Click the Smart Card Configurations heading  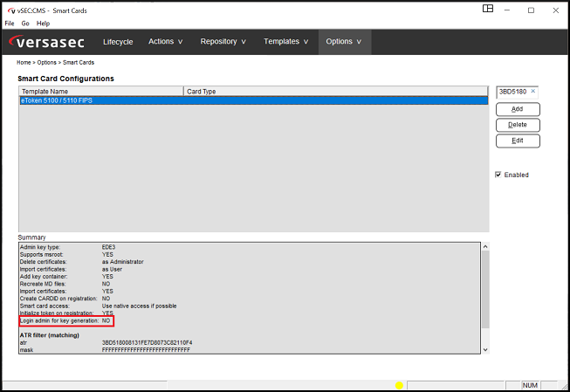65,79
